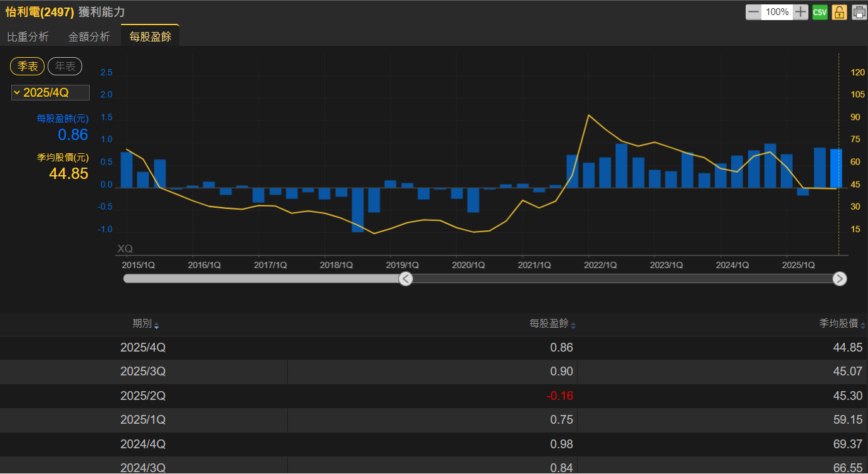
Task: Select the 季表 quarterly view toggle
Action: coord(27,66)
